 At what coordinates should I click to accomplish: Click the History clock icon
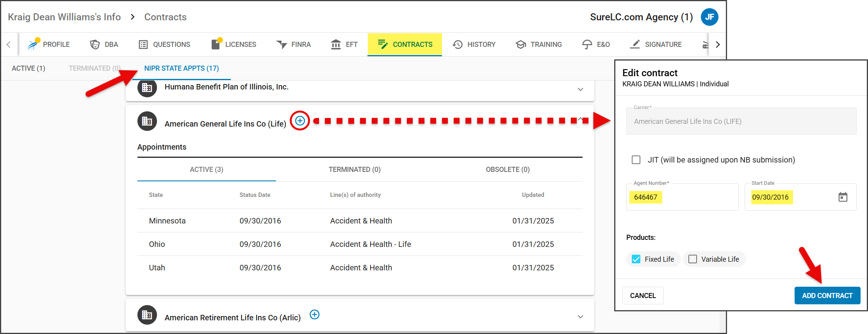[x=458, y=45]
